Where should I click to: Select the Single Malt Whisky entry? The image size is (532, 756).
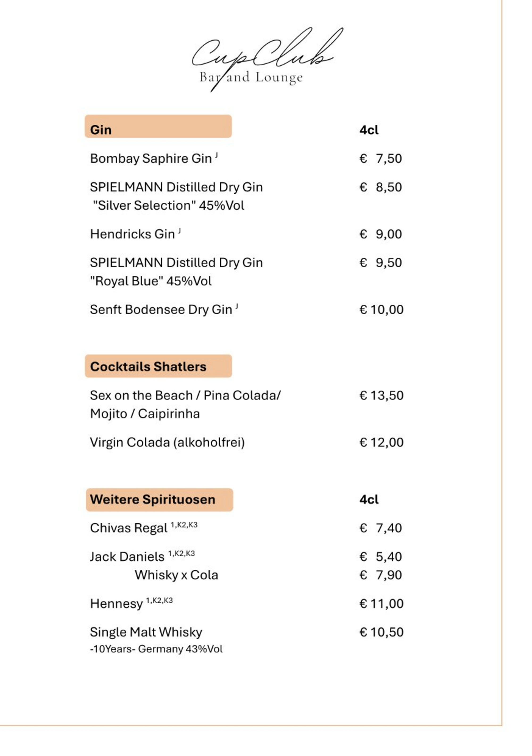click(156, 640)
